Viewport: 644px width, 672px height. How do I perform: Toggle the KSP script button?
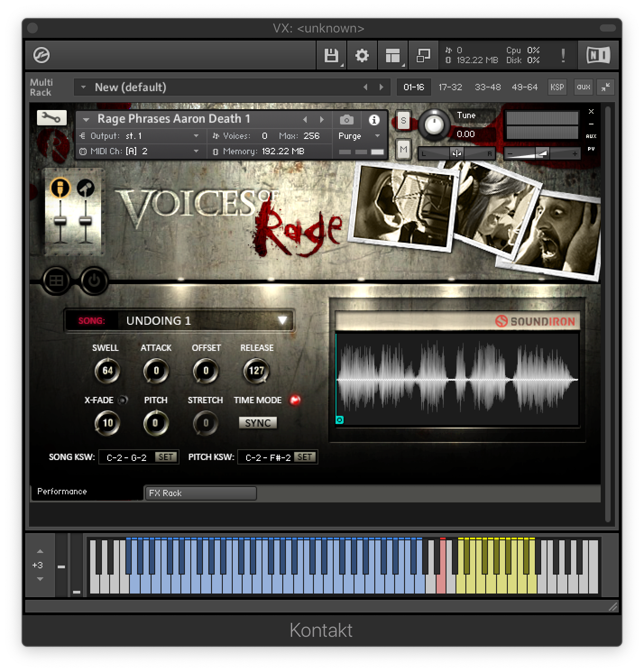(x=557, y=87)
